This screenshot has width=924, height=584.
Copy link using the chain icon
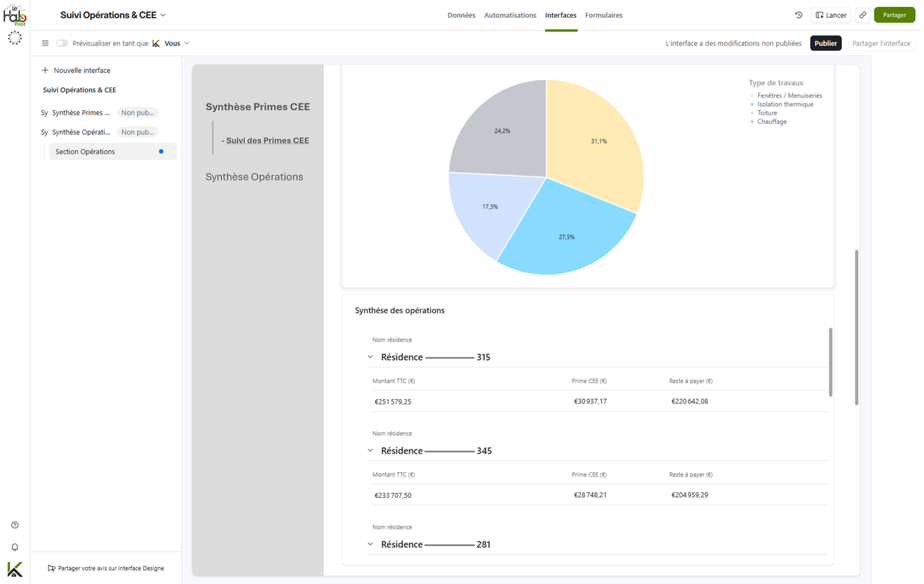pos(863,15)
